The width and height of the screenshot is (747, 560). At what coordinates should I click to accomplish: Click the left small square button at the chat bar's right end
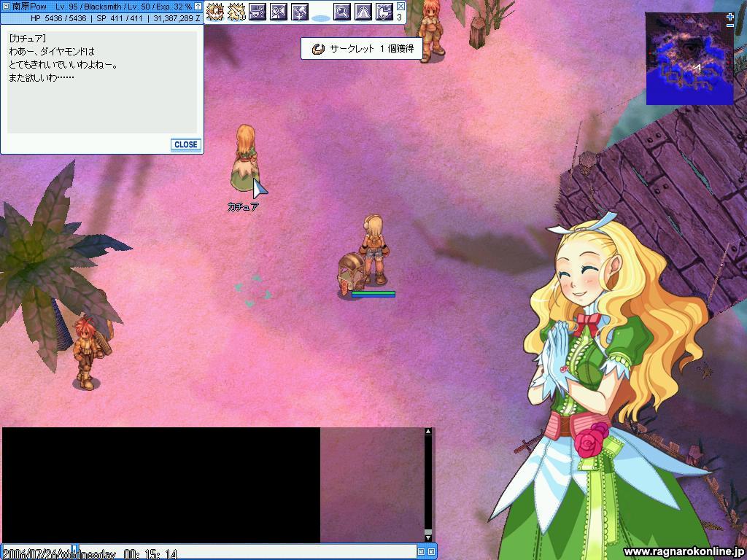pos(421,552)
